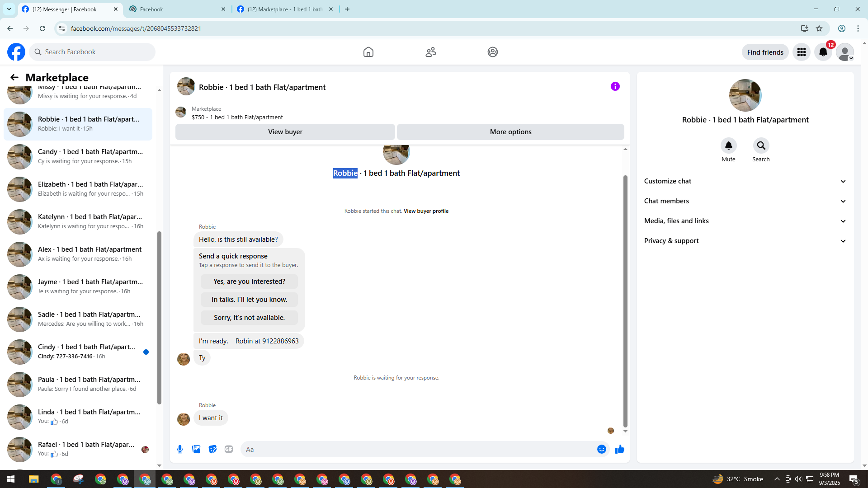Expand Privacy & support section

745,241
